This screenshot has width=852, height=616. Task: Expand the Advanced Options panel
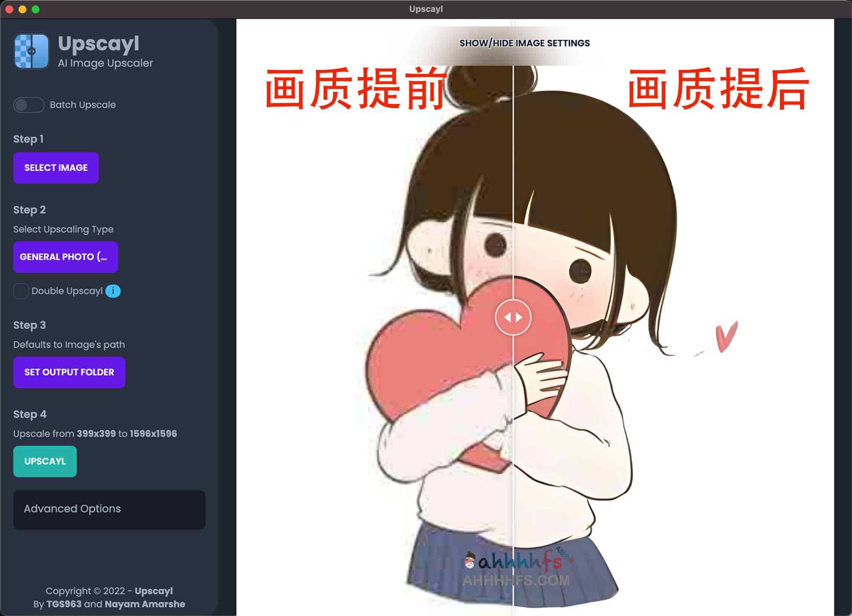(110, 509)
